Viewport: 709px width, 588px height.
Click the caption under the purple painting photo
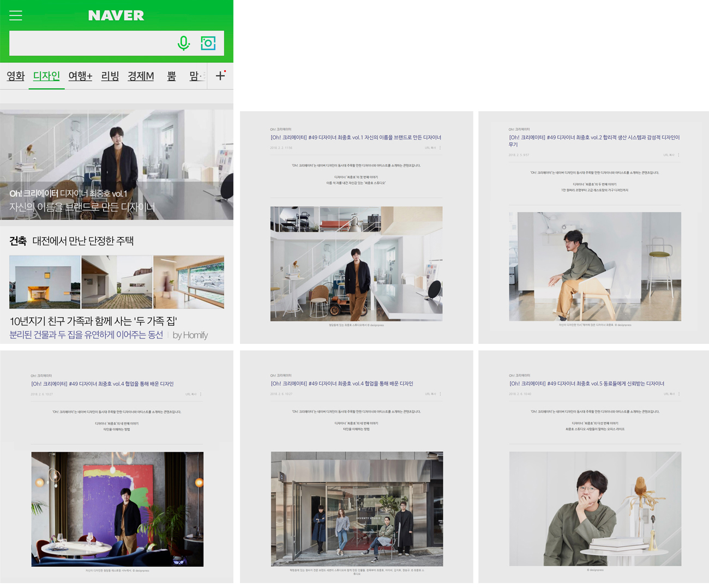click(117, 571)
